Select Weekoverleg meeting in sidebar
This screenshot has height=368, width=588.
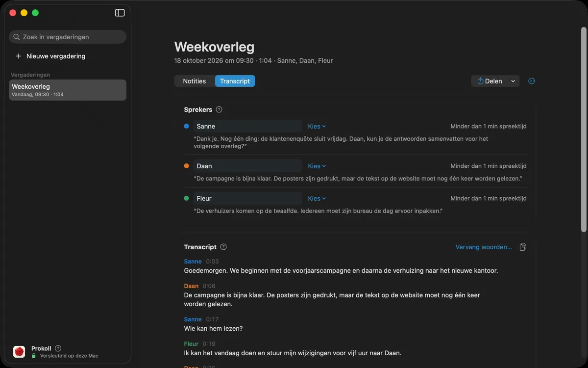tap(68, 90)
